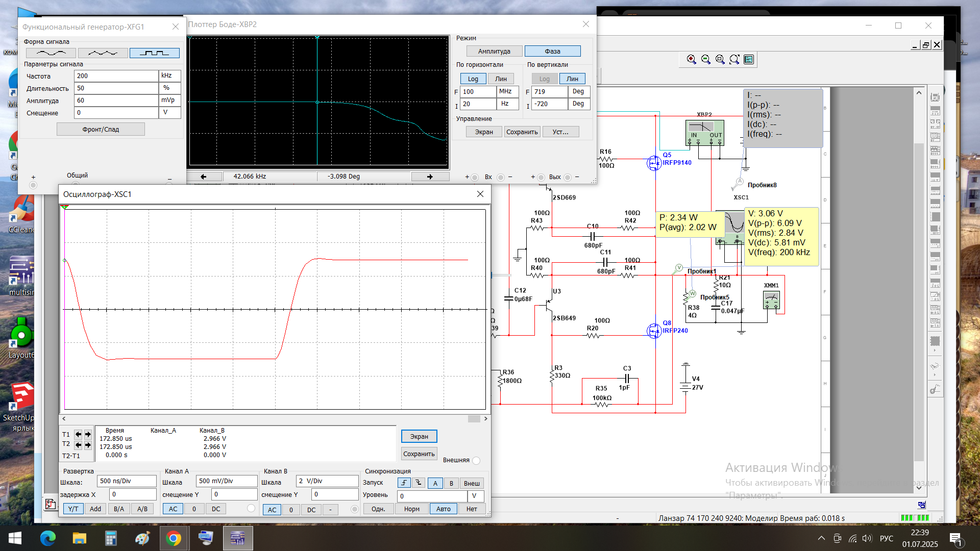Toggle the Внешняя external trigger radio
The width and height of the screenshot is (980, 551).
[476, 461]
